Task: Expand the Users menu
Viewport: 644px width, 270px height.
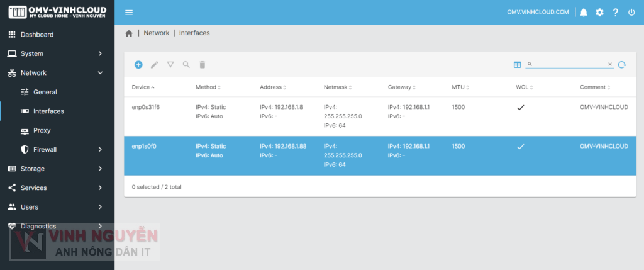Action: point(57,206)
